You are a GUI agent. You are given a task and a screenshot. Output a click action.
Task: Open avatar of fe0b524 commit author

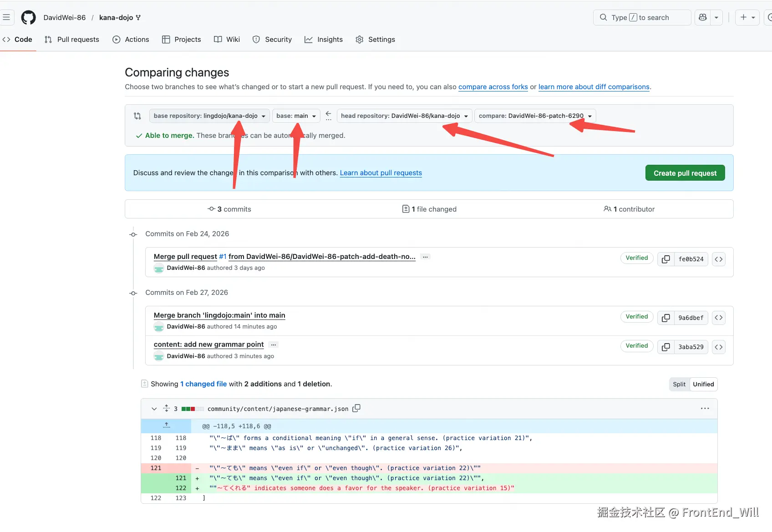click(x=159, y=269)
